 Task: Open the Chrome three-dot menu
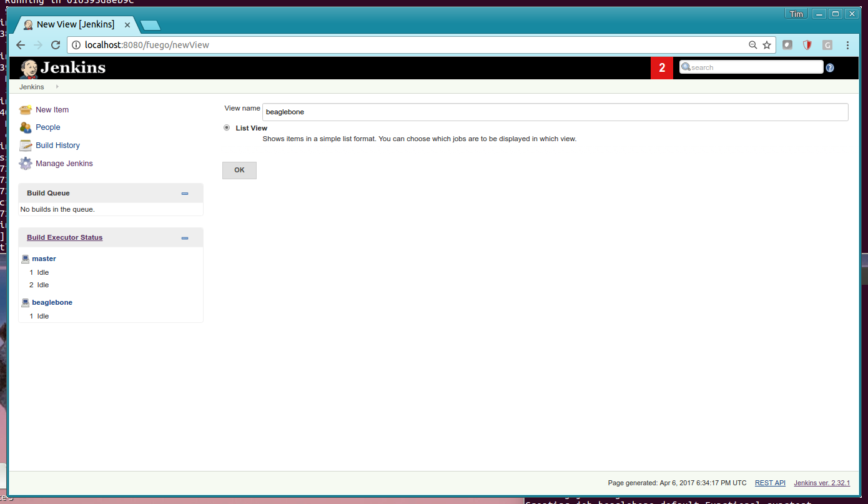(847, 45)
